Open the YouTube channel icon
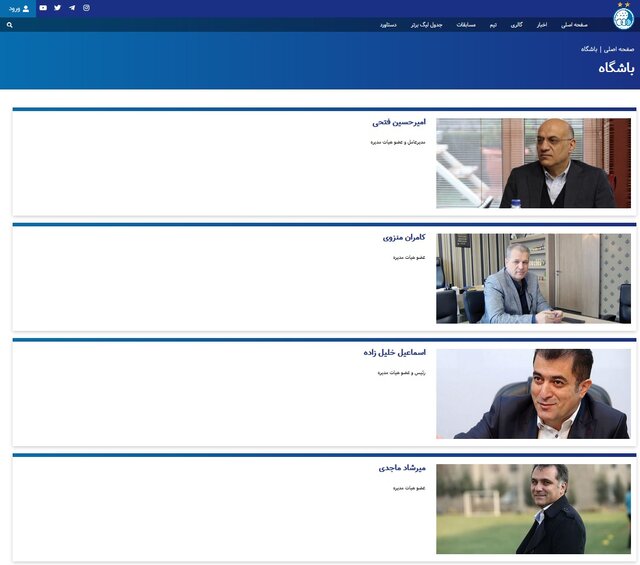 tap(43, 8)
